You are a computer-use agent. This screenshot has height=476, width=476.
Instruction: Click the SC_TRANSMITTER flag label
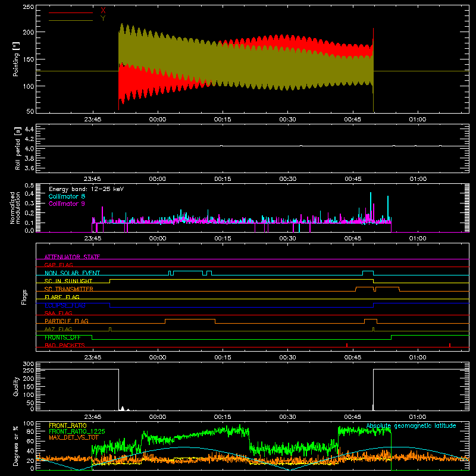tap(69, 289)
